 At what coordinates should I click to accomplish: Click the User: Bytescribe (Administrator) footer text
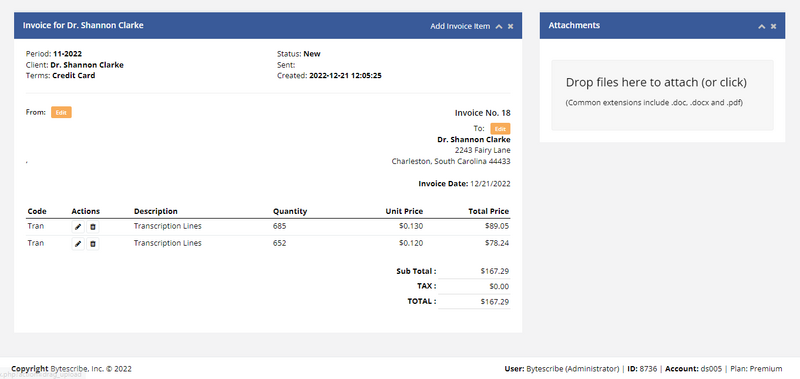coord(562,369)
